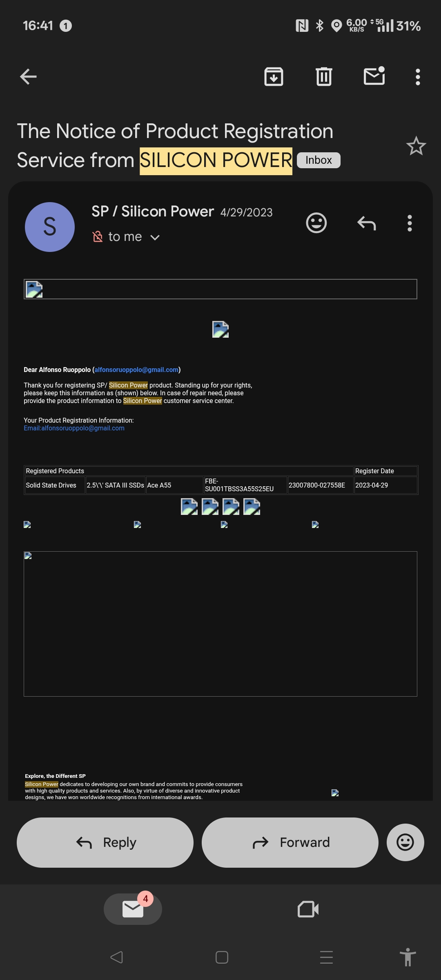This screenshot has height=980, width=441.
Task: Tap the sender avatar S
Action: (50, 227)
